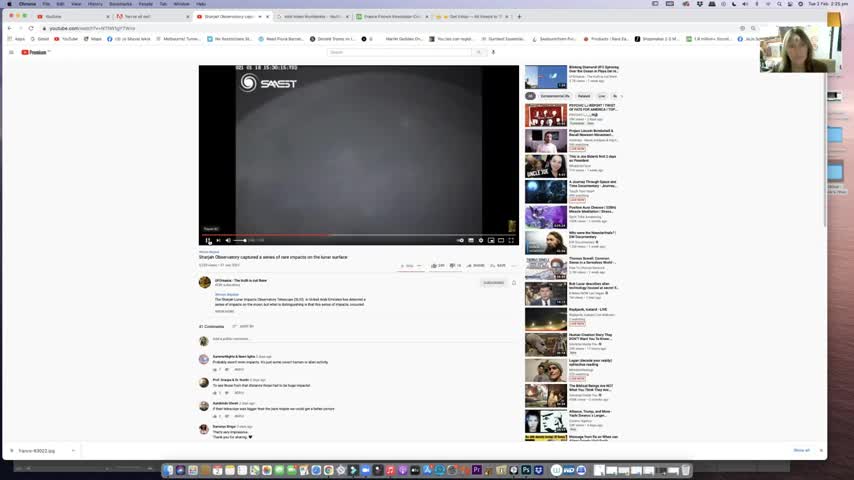This screenshot has height=480, width=854.
Task: Open the YouTube hamburger guide menu
Action: tap(11, 52)
